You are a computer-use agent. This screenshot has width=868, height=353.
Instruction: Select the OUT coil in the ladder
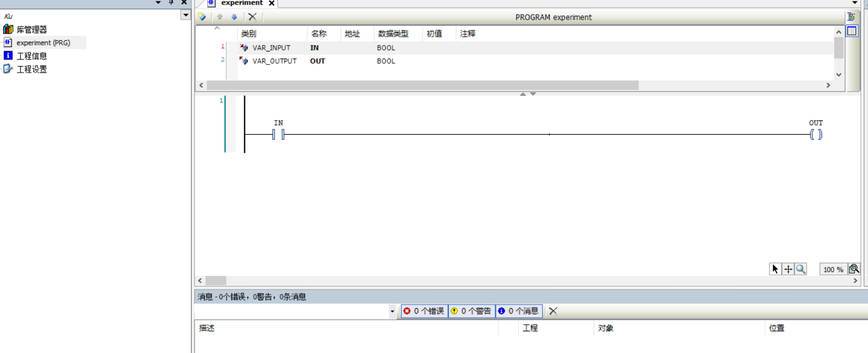pos(816,134)
